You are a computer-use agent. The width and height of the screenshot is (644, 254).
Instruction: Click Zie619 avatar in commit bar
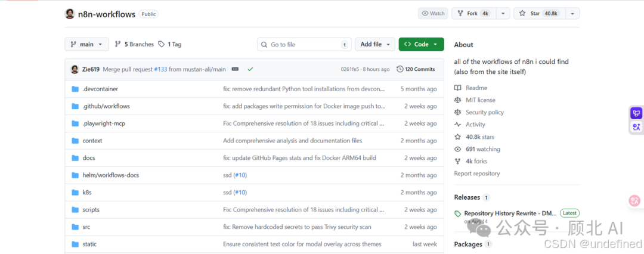(x=75, y=69)
